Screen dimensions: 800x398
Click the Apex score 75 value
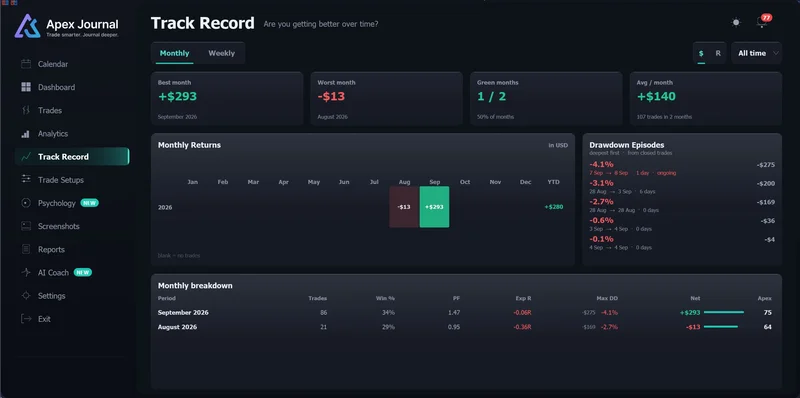pyautogui.click(x=768, y=312)
